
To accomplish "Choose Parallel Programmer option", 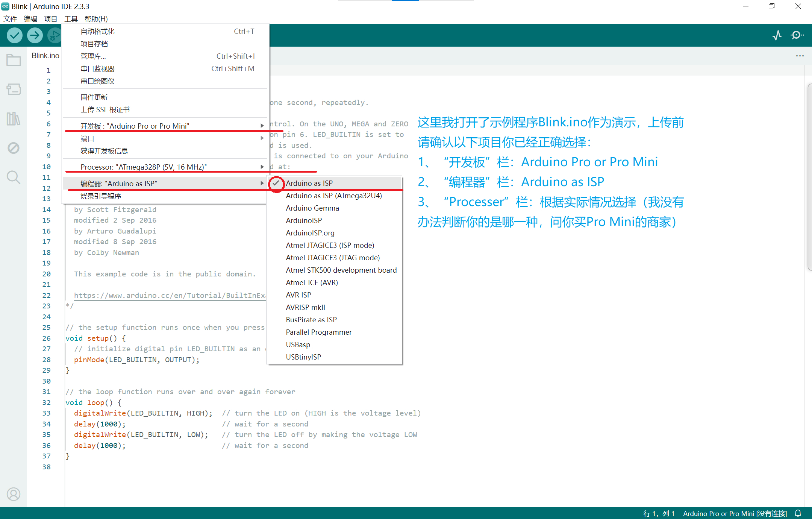I will coord(335,332).
